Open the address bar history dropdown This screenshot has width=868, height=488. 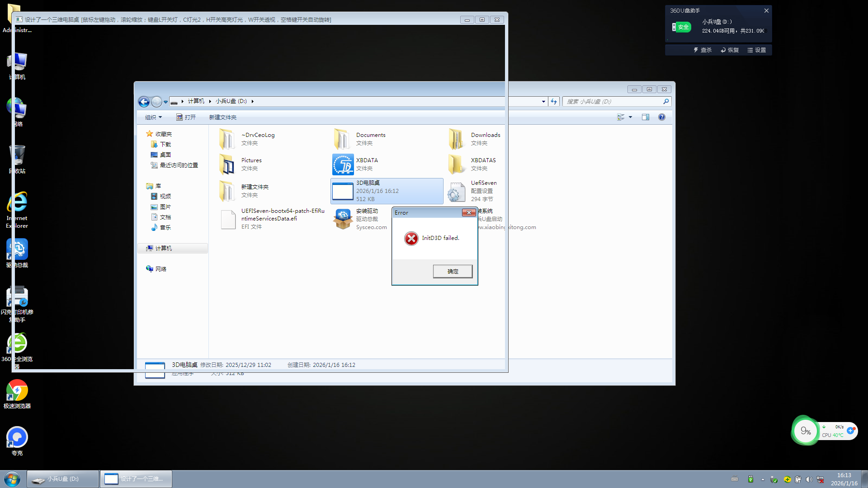pyautogui.click(x=543, y=102)
